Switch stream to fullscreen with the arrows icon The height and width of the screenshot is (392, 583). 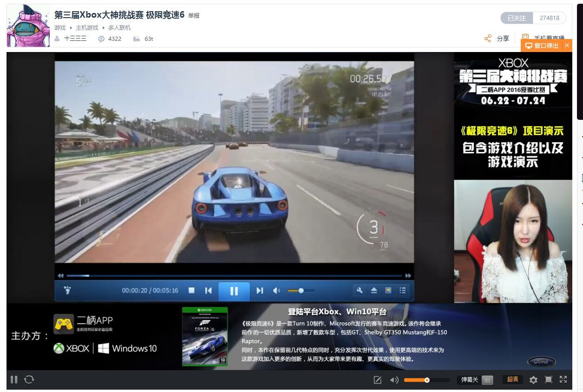pos(563,379)
